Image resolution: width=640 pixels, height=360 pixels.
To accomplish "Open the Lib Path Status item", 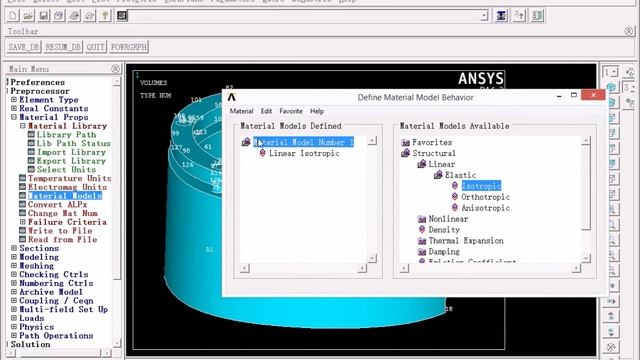I will click(73, 143).
